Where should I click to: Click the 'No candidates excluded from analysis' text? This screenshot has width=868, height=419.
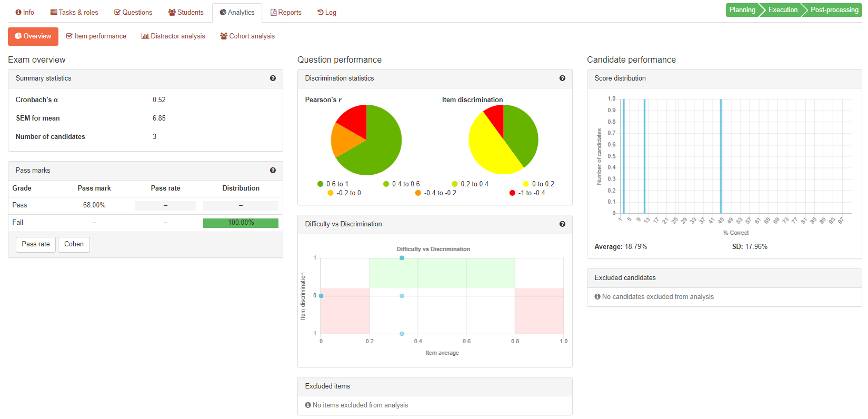pyautogui.click(x=657, y=297)
